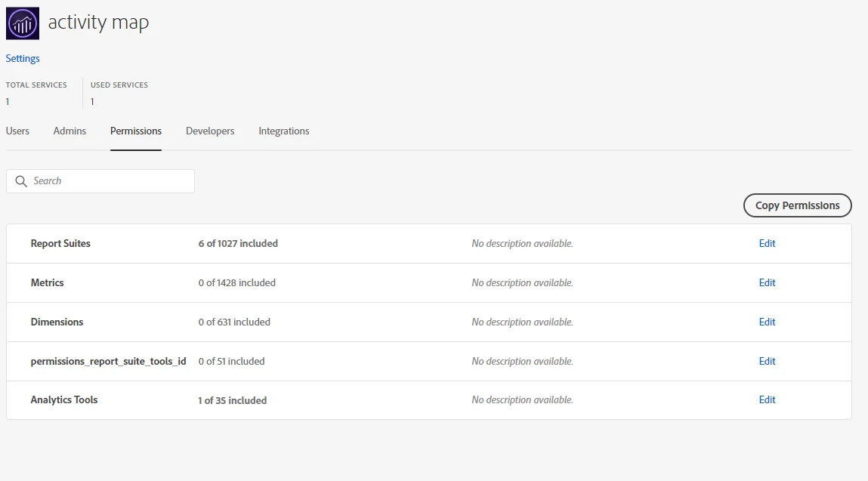The width and height of the screenshot is (868, 481).
Task: Edit the Metrics permissions
Action: 767,283
